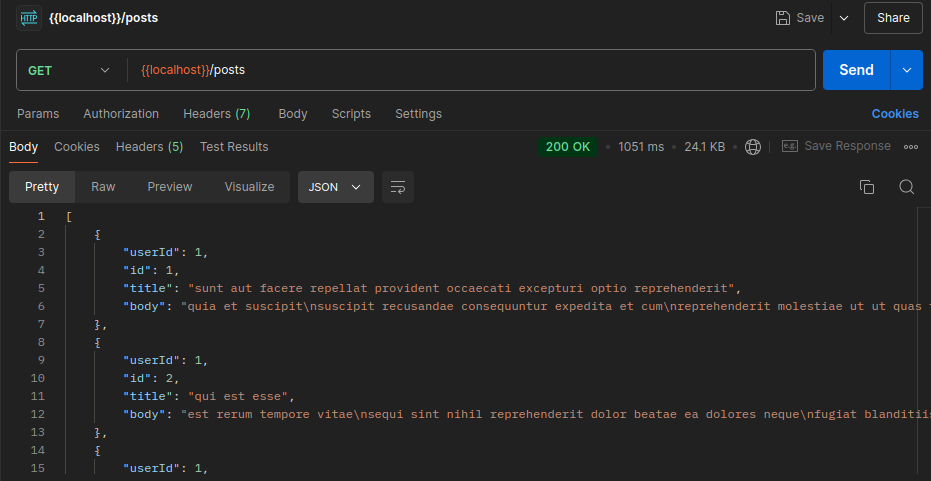The height and width of the screenshot is (481, 931).
Task: Click the 24.1 KB response size
Action: pos(705,147)
